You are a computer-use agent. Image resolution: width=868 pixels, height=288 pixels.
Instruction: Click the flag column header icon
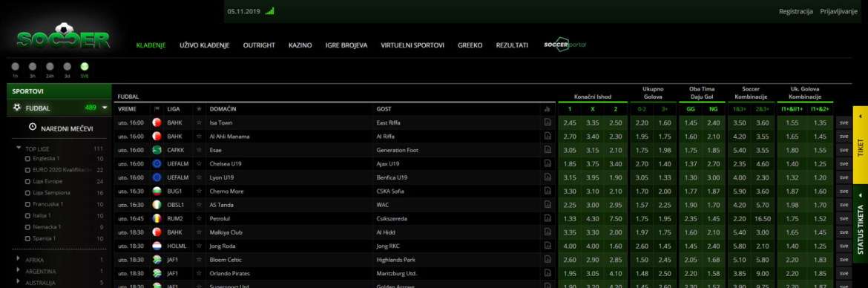(157, 109)
